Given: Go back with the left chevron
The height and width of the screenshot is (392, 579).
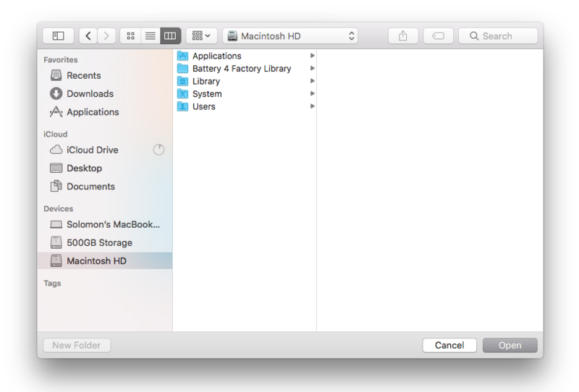Looking at the screenshot, I should coord(88,36).
